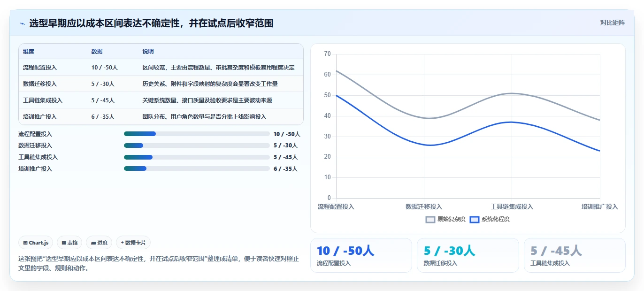Click the table cell showing 6 / -35人

(103, 117)
